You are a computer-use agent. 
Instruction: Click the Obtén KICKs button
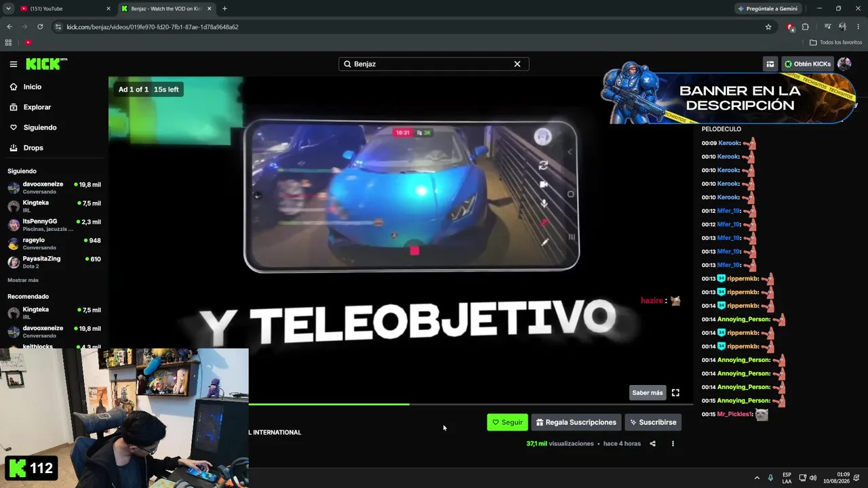808,64
